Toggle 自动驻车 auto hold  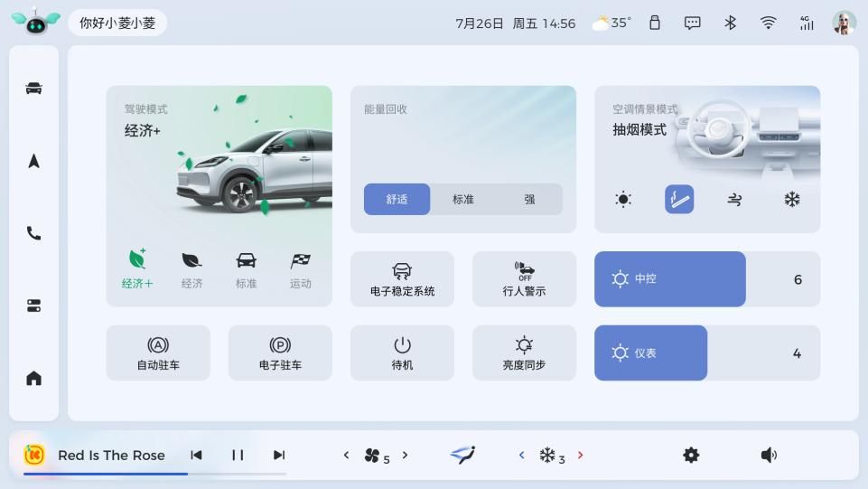coord(158,353)
